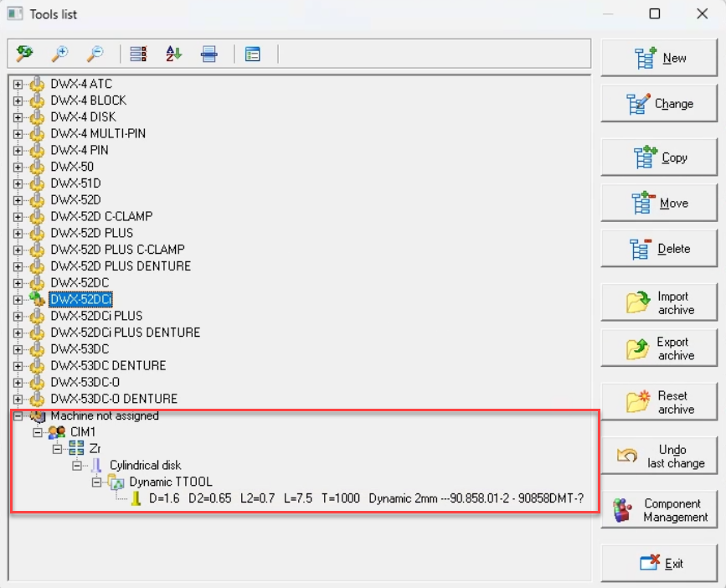The height and width of the screenshot is (588, 726).
Task: Click the Copy button
Action: coord(659,157)
